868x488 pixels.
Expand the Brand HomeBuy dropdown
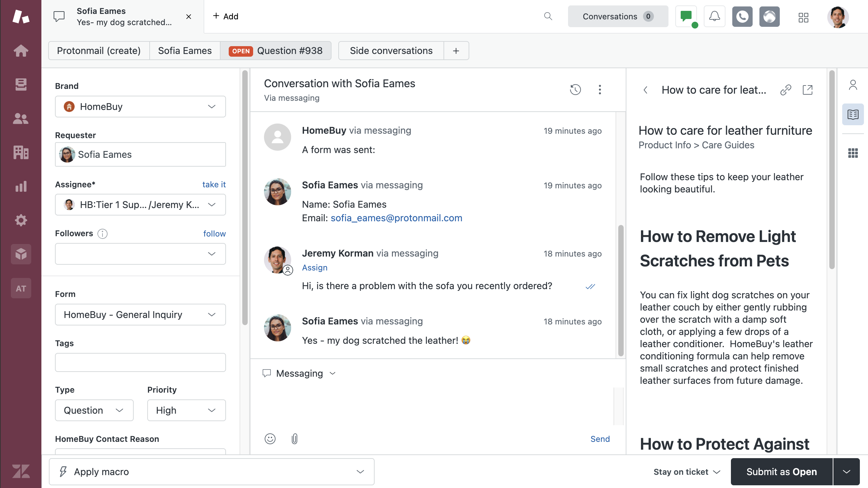[x=140, y=107]
